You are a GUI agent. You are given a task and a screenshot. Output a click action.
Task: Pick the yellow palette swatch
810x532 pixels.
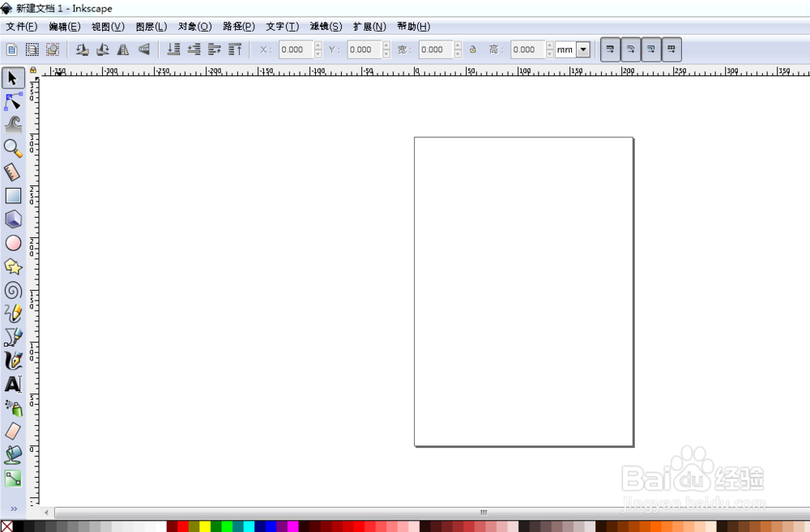pos(205,526)
